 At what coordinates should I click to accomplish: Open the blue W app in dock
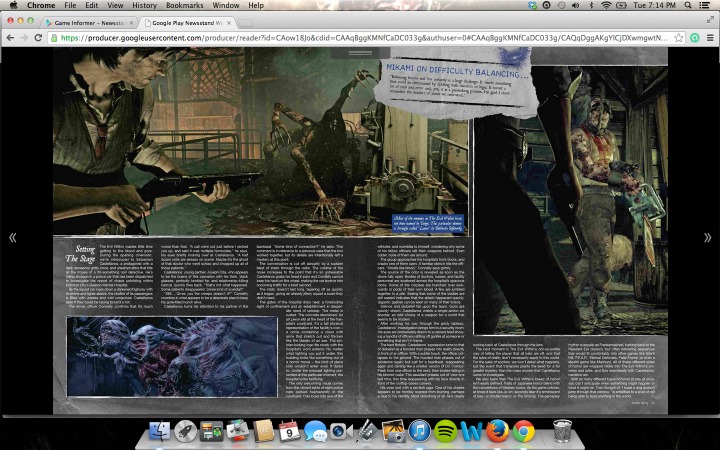[x=472, y=432]
